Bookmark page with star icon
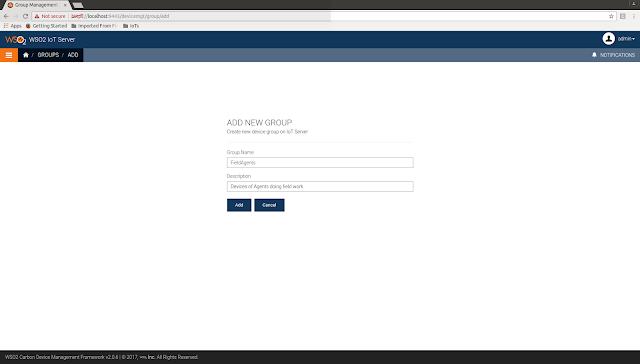640x364 pixels. tap(611, 16)
